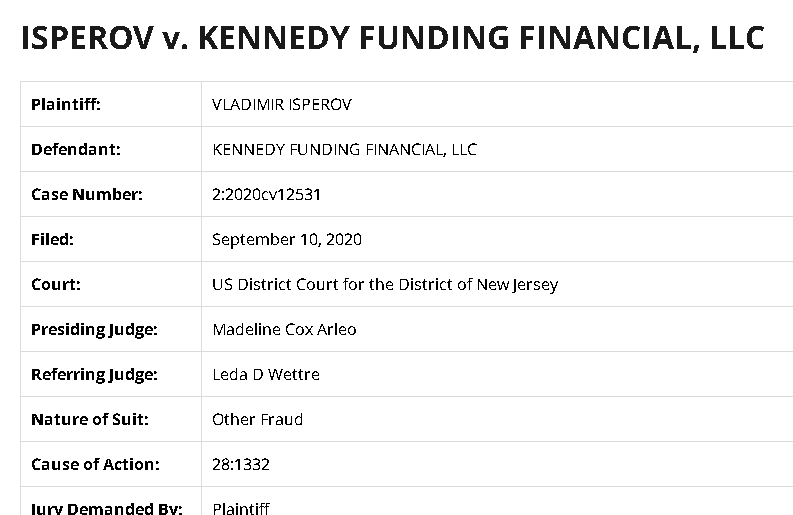Click the cause of action value 28:1332

coord(241,465)
